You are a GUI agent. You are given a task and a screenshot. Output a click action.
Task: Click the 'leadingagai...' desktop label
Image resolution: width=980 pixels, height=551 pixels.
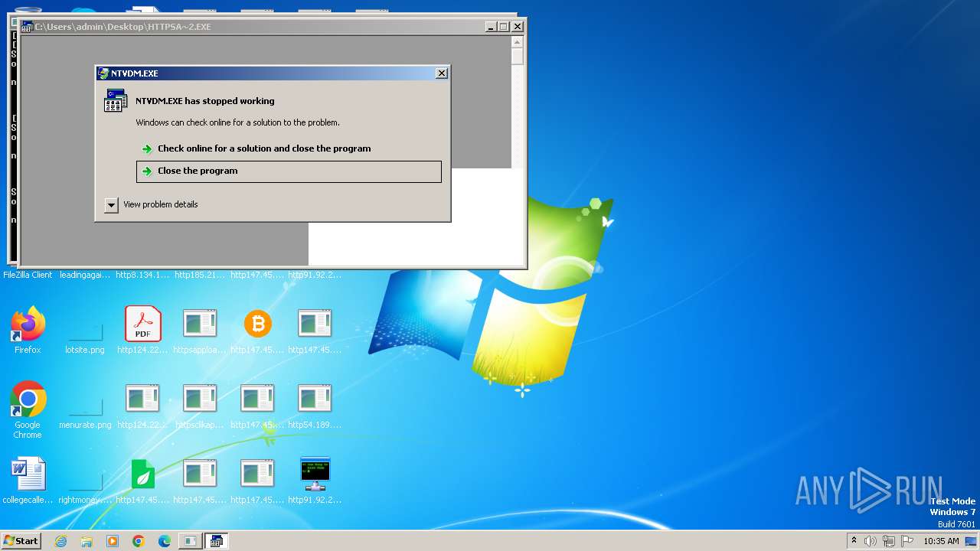tap(85, 275)
